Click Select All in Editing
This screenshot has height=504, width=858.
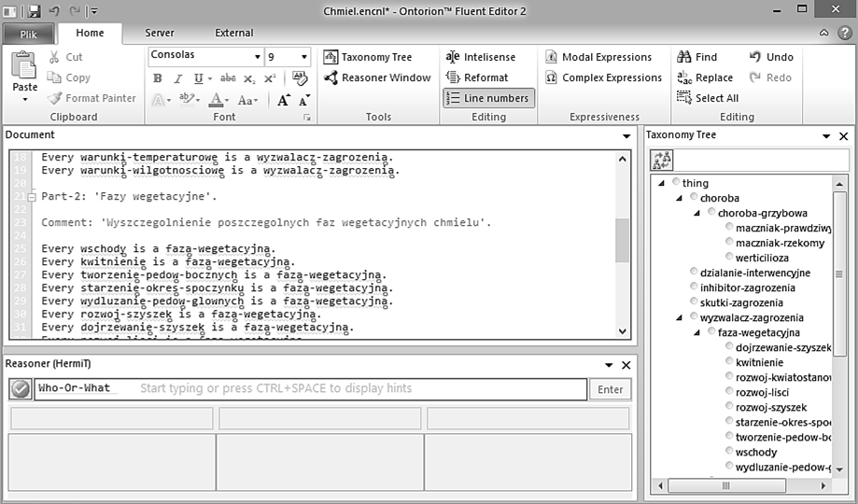tap(708, 98)
